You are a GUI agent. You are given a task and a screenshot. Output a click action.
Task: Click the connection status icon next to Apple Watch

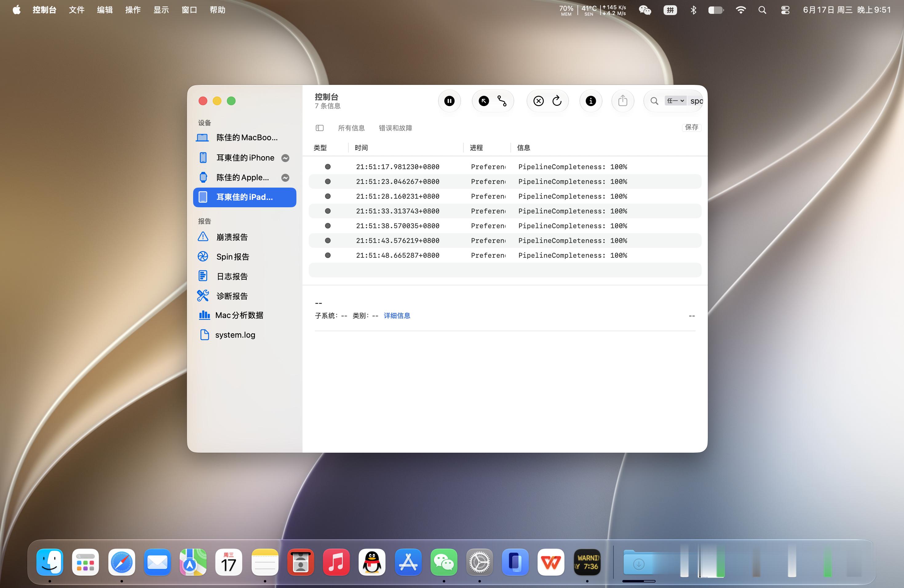coord(285,178)
